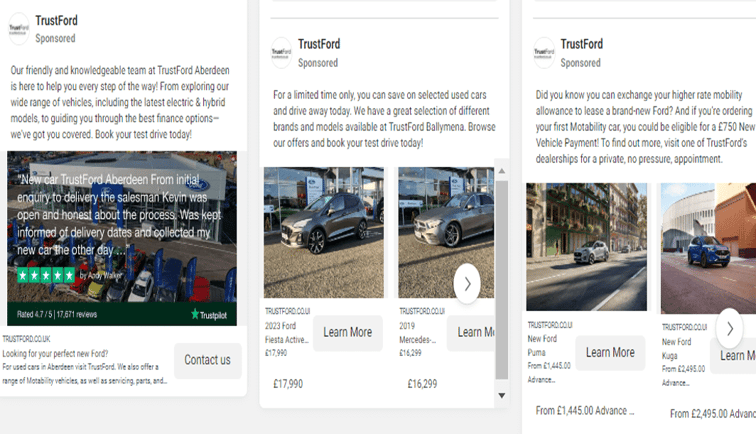Click Learn More for the New Ford Puma

[610, 352]
